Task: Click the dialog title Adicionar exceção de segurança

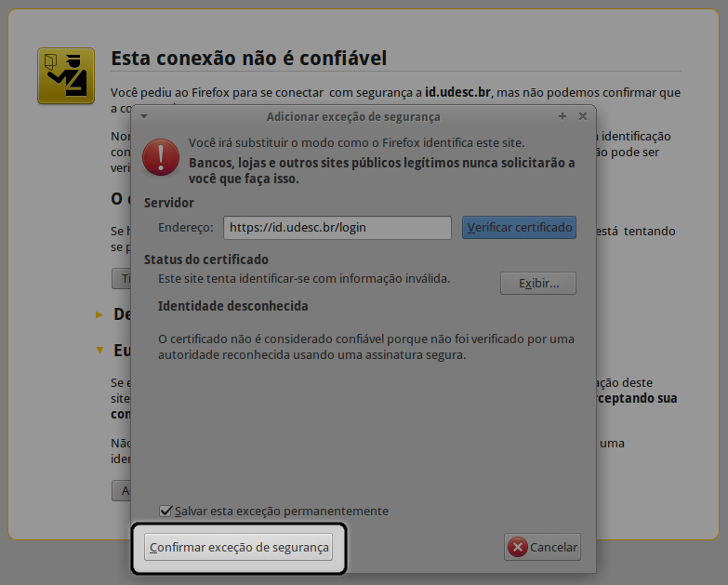Action: coord(353,117)
